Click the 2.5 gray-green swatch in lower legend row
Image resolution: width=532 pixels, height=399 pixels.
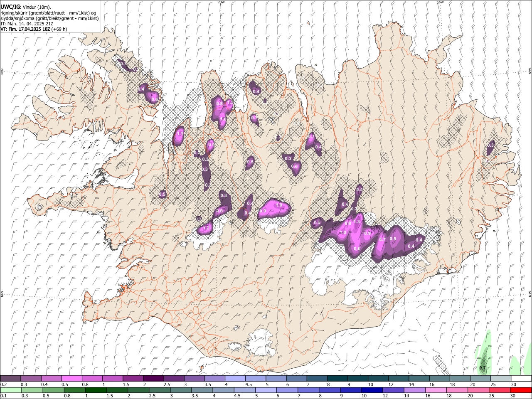[x=159, y=390]
